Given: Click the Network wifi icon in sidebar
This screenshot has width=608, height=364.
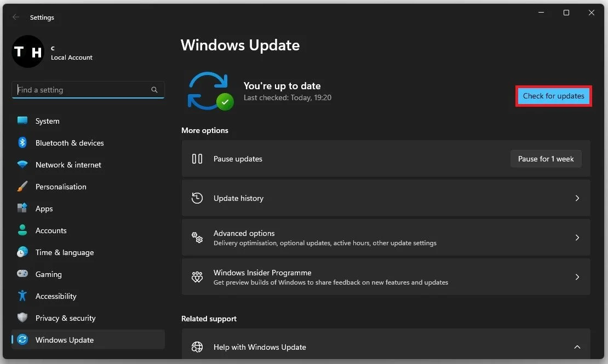Looking at the screenshot, I should pyautogui.click(x=22, y=164).
